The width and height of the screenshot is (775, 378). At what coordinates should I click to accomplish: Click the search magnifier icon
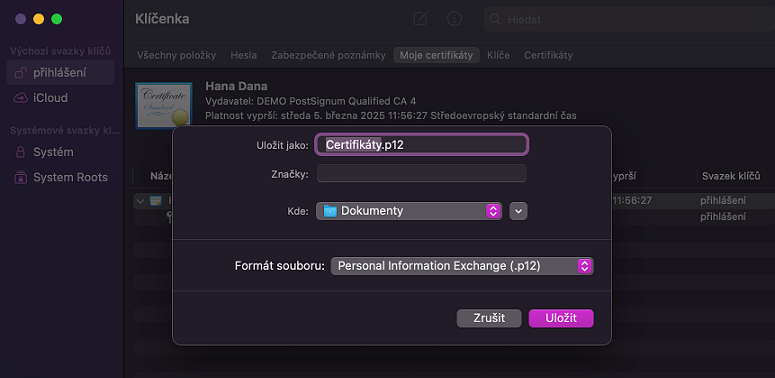tap(494, 20)
